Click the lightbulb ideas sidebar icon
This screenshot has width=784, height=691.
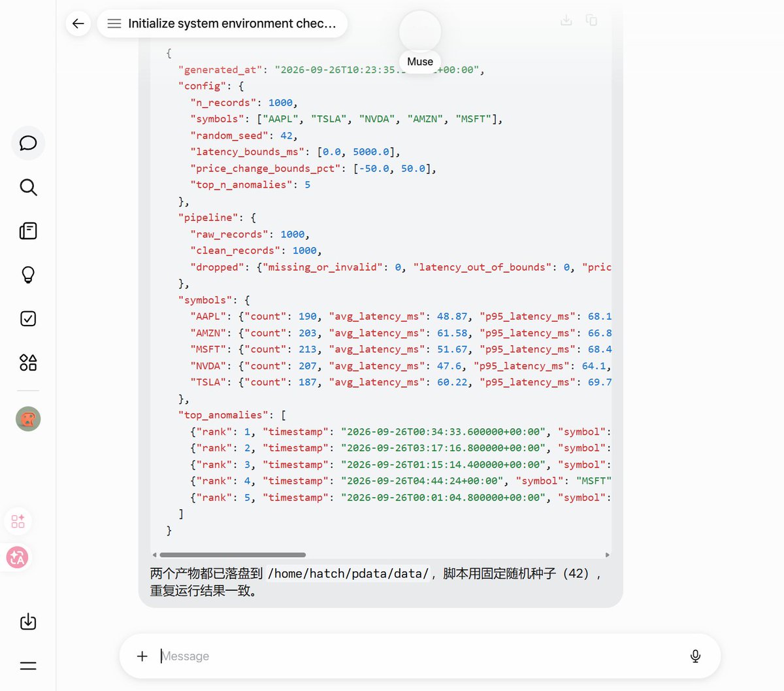pyautogui.click(x=28, y=275)
